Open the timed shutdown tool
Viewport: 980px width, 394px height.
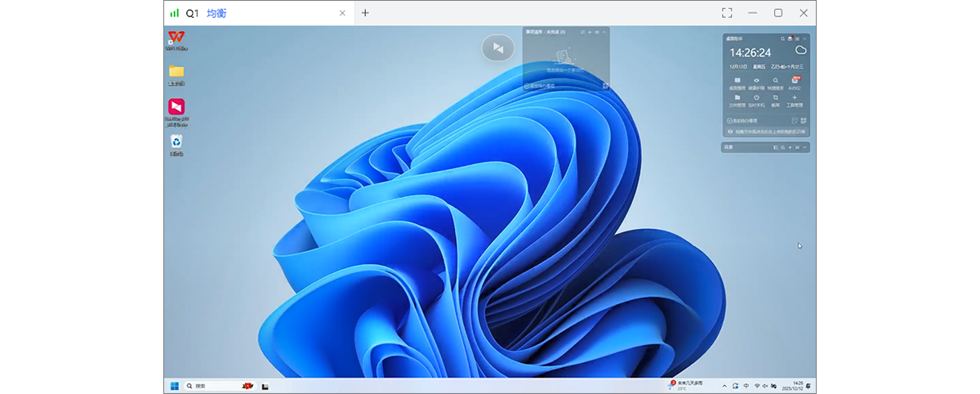(x=756, y=98)
